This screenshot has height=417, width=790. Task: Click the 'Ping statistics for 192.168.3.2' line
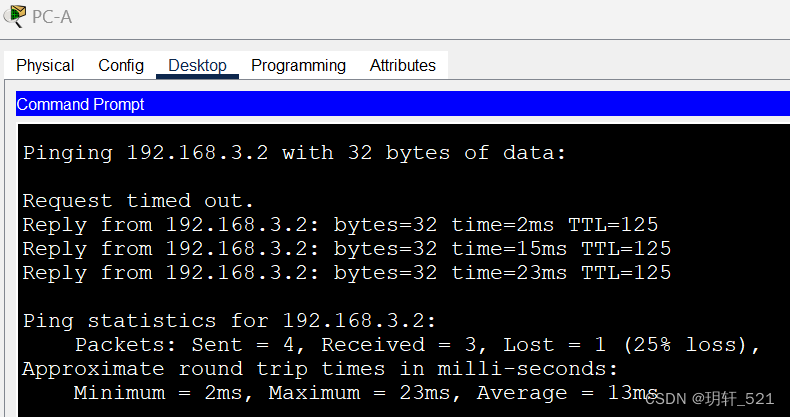pos(229,321)
